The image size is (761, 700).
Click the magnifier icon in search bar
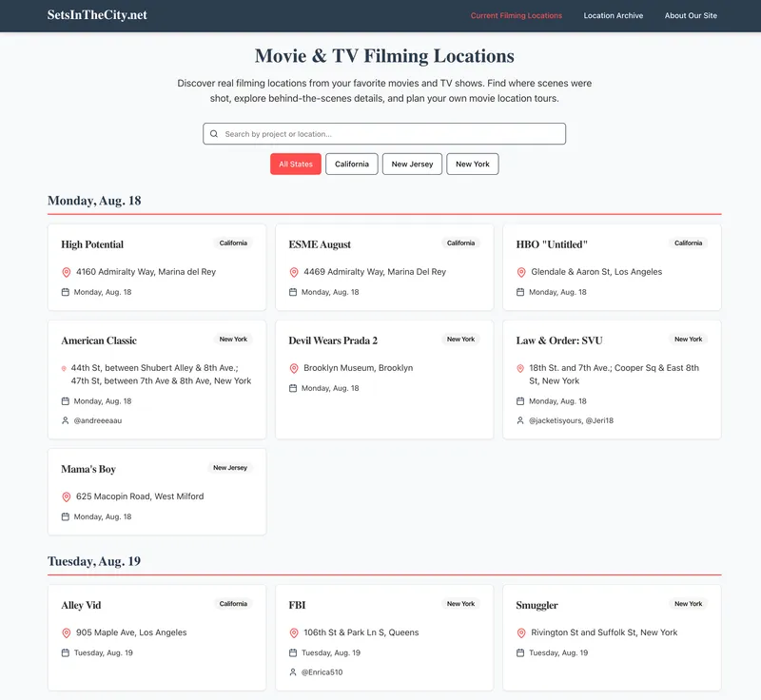[214, 134]
